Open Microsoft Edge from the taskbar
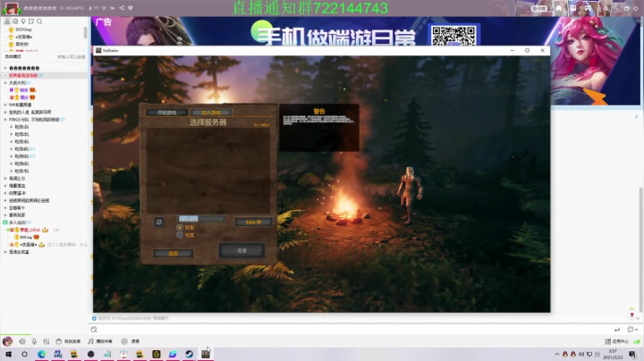This screenshot has width=644, height=361. click(41, 354)
